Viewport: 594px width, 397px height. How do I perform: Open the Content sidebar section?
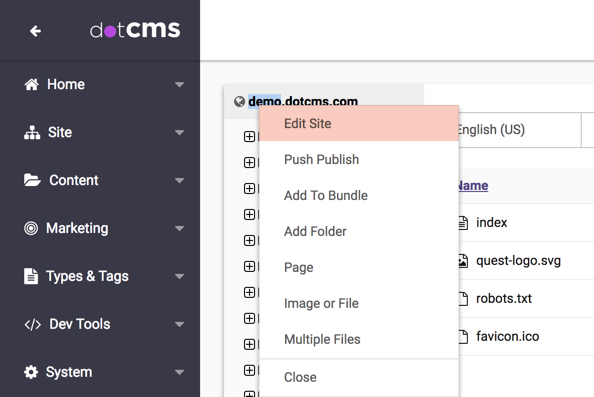coord(100,180)
